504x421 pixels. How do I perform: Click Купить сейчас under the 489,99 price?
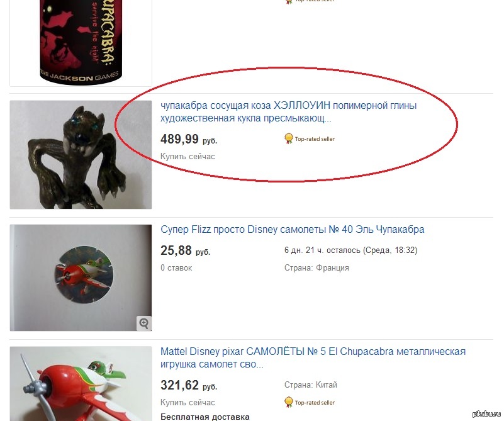[188, 157]
